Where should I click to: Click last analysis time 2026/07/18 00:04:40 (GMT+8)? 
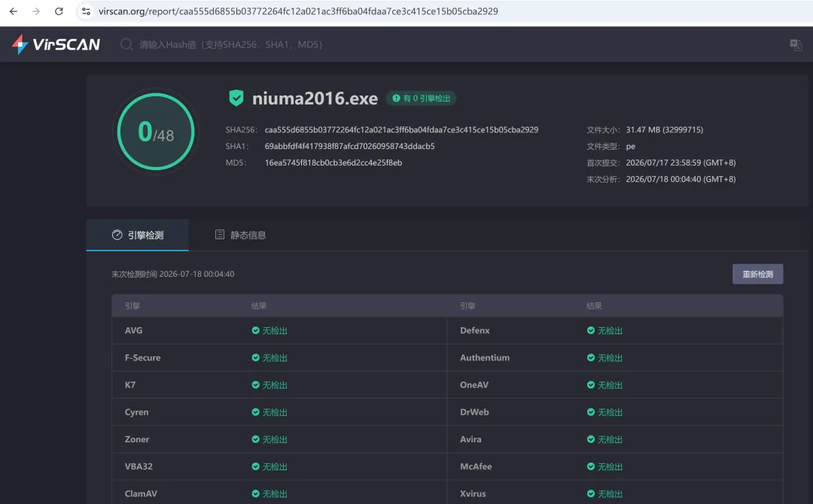(681, 179)
